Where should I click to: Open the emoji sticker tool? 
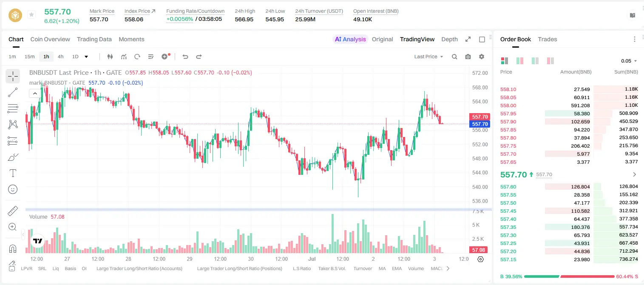pos(13,189)
